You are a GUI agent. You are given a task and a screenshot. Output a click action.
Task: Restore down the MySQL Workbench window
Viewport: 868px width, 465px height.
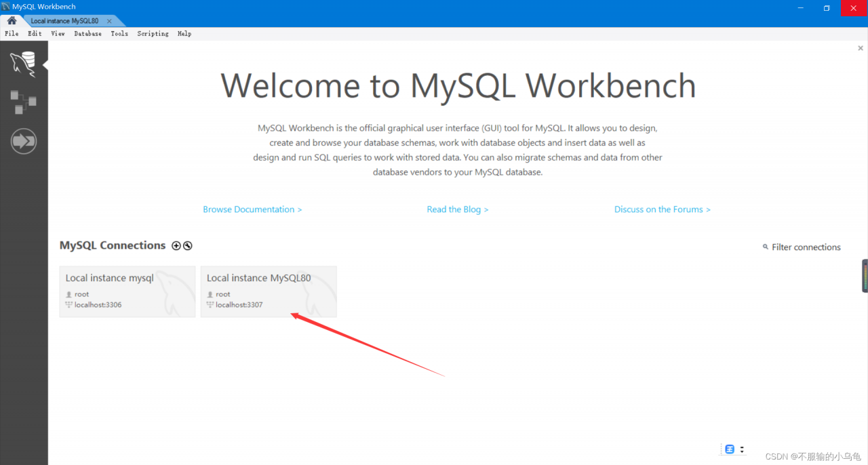click(x=827, y=7)
